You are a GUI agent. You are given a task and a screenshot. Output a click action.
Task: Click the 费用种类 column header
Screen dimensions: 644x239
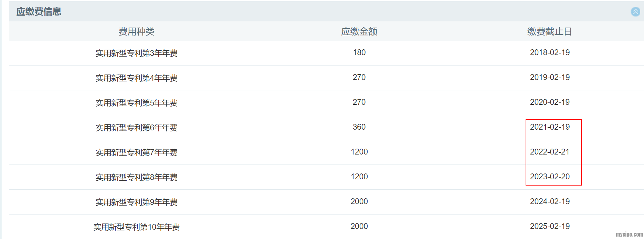point(137,32)
